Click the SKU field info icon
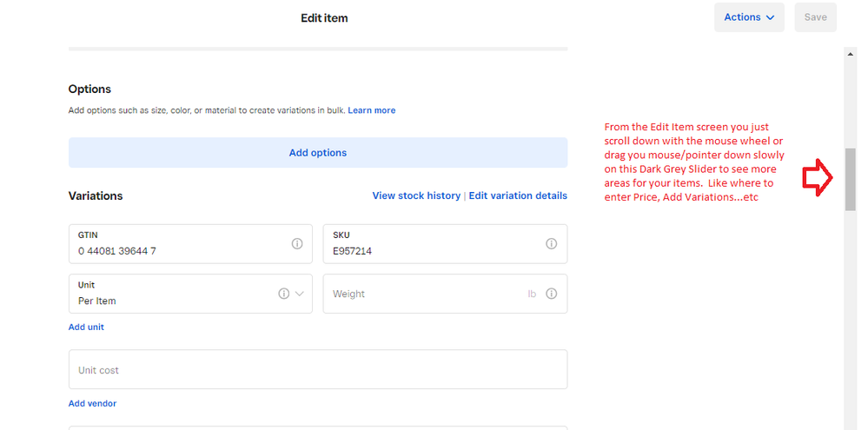Viewport: 868px width, 430px height. click(x=551, y=244)
